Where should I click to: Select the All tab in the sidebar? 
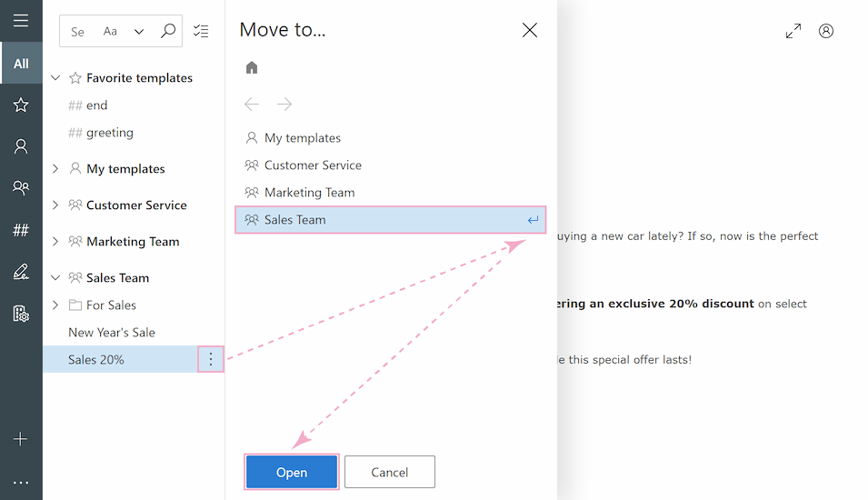tap(21, 63)
